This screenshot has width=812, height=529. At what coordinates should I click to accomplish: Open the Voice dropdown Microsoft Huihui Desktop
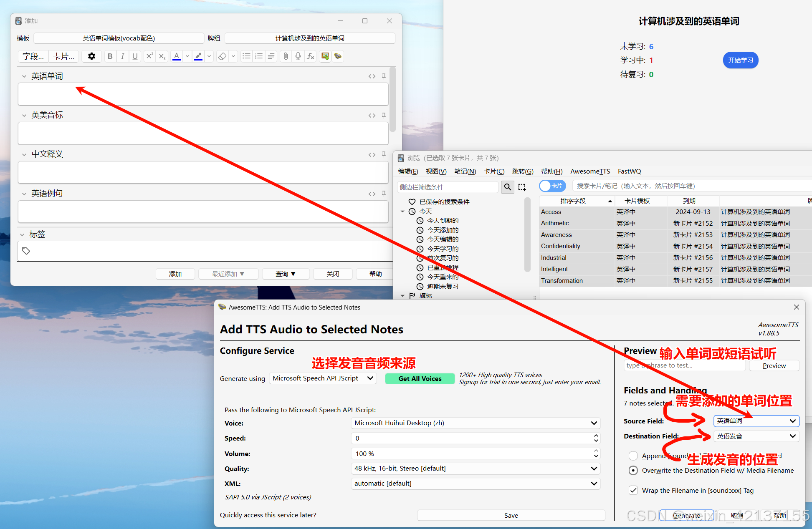[x=476, y=423]
